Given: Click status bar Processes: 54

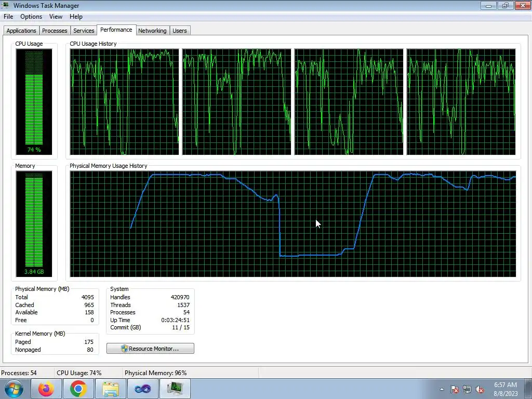Looking at the screenshot, I should tap(19, 373).
